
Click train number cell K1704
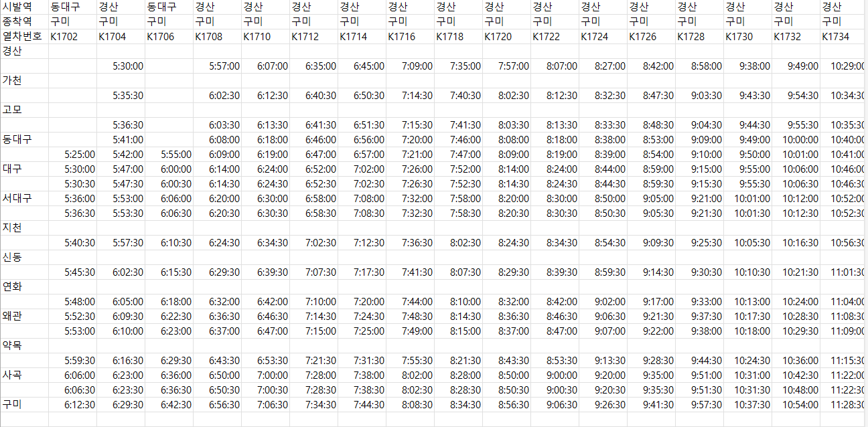coord(121,37)
